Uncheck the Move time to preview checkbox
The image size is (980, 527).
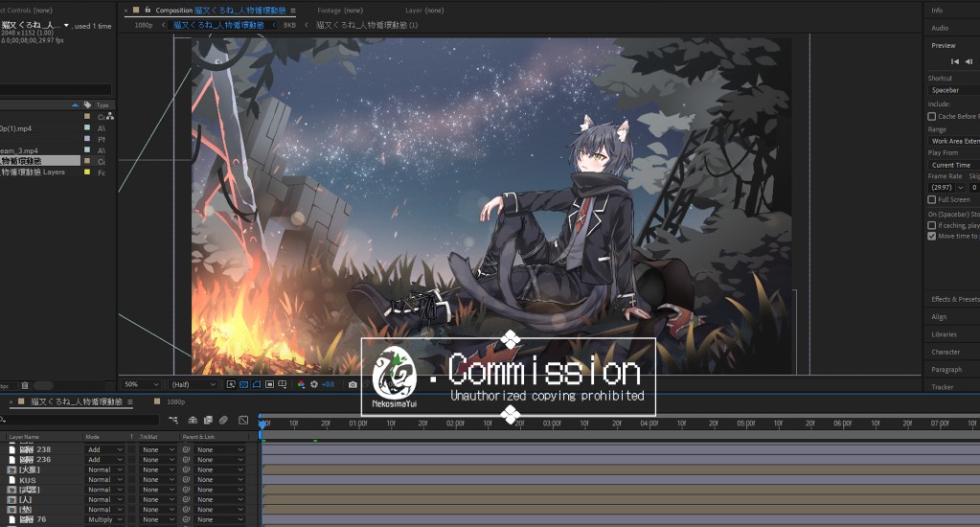point(932,236)
